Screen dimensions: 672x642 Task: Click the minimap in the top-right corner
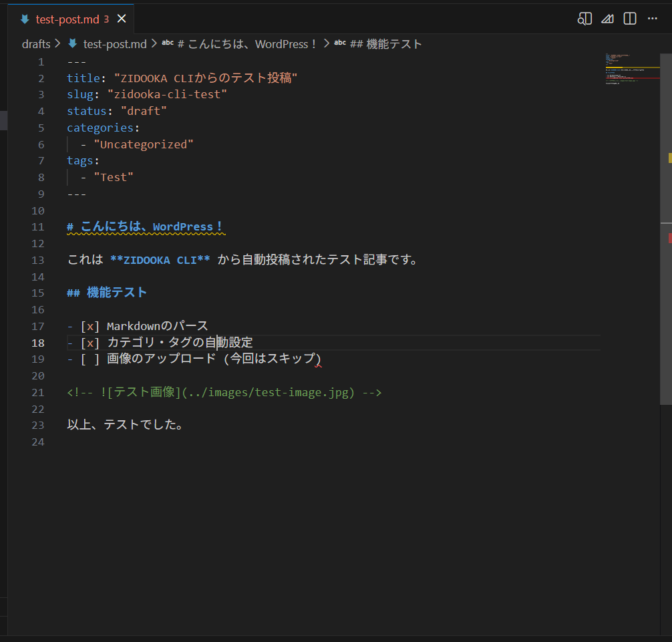click(631, 69)
